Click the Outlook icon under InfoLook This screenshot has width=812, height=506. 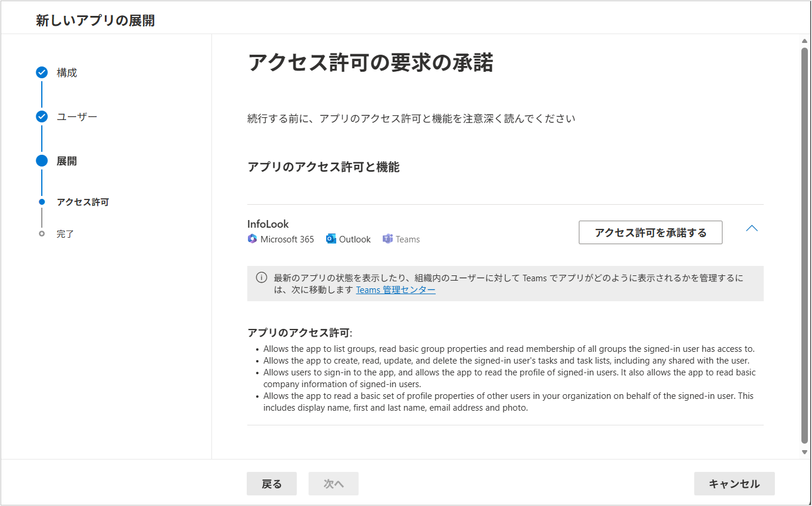pyautogui.click(x=331, y=239)
